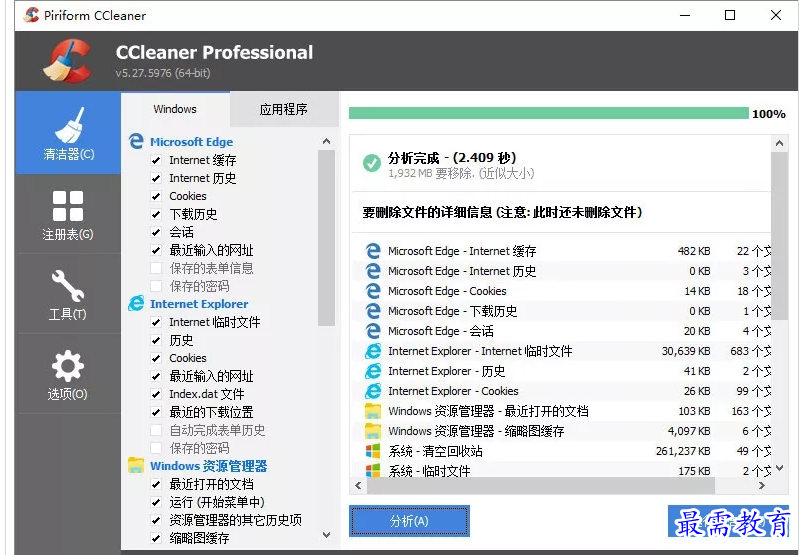
Task: Click Edge icon for 下载历史 result row
Action: 373,310
